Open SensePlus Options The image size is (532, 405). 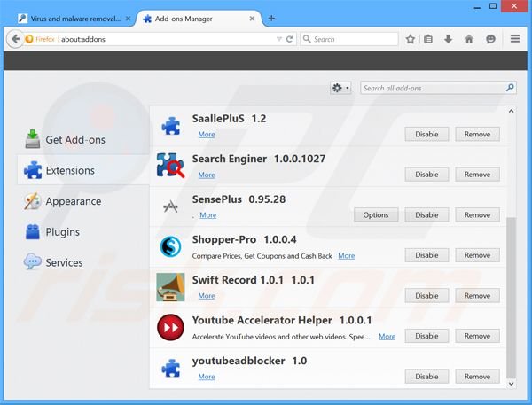[x=376, y=214]
